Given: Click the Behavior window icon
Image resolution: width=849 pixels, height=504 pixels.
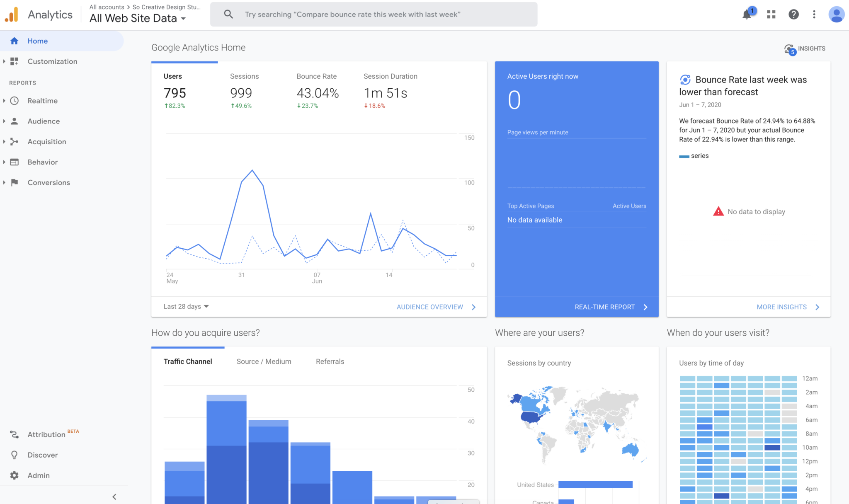Looking at the screenshot, I should tap(15, 162).
